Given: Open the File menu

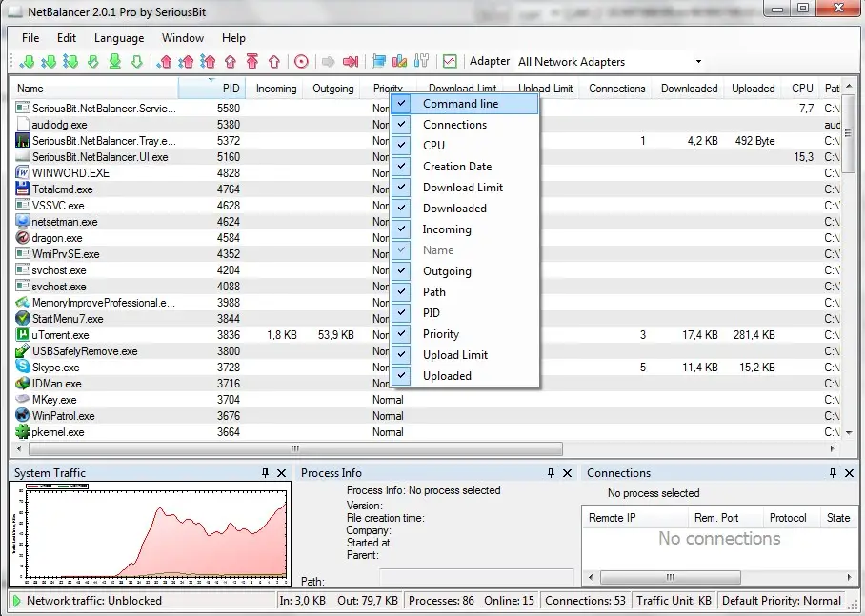Looking at the screenshot, I should [30, 38].
